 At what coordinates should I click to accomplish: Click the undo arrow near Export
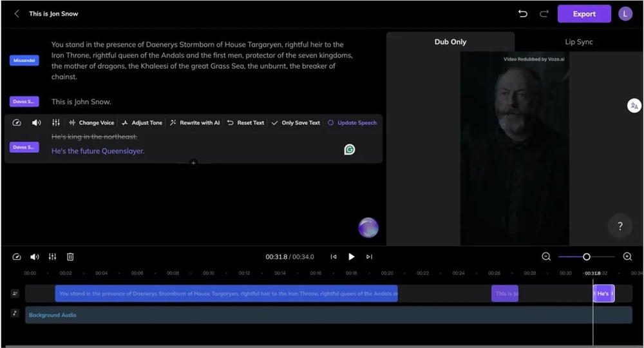(x=523, y=14)
